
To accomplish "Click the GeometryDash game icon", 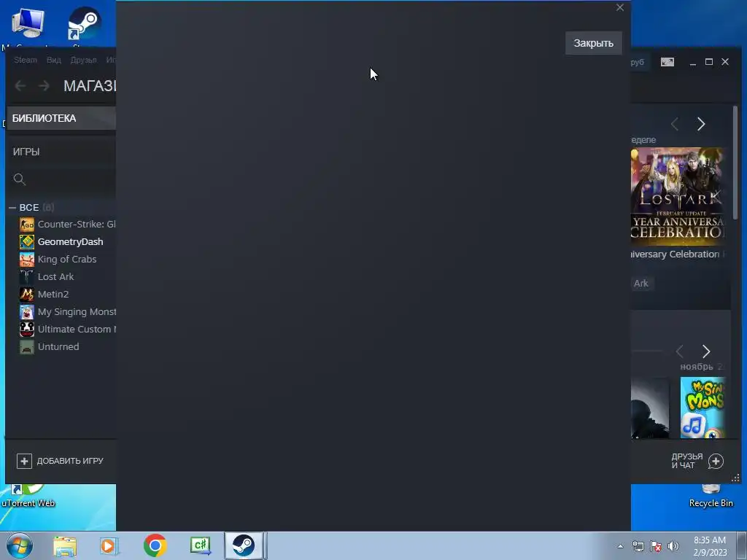I will (x=27, y=242).
